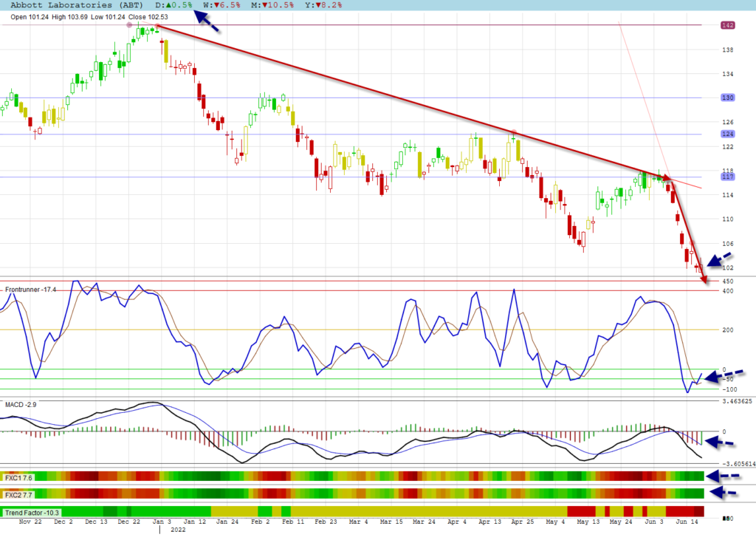Click the Feb 2 date label
The image size is (756, 543).
(260, 522)
